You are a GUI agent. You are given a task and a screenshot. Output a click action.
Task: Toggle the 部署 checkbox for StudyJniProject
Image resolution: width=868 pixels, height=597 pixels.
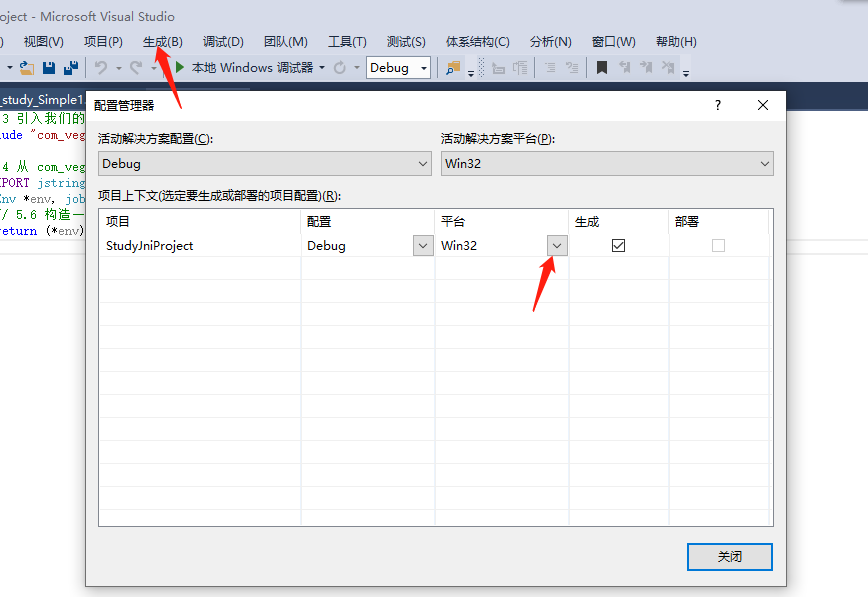[719, 245]
